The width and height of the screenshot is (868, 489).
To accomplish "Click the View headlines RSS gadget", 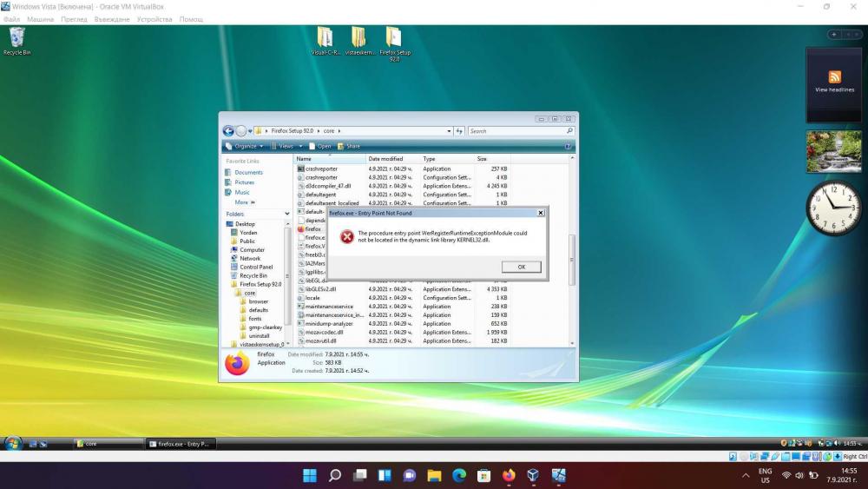I will tap(834, 83).
